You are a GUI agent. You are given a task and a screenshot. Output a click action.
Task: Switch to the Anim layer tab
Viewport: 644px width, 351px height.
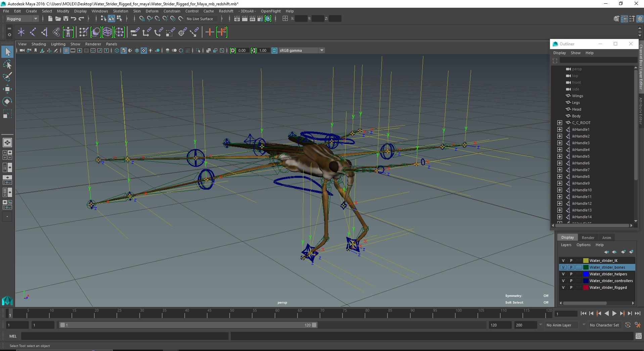(606, 238)
